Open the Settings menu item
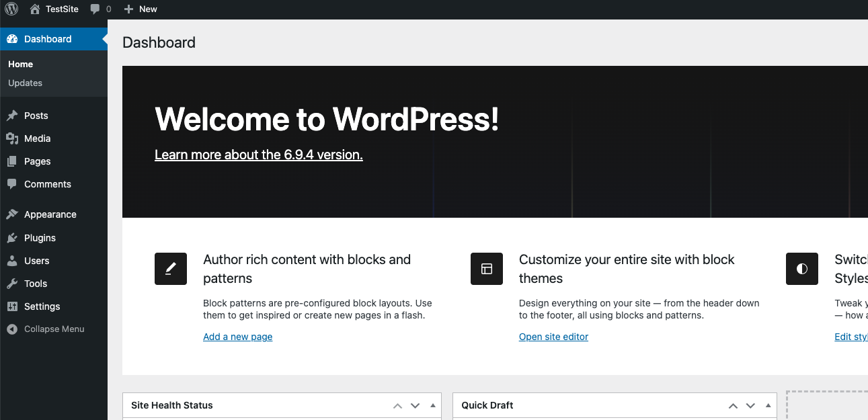This screenshot has height=420, width=868. pyautogui.click(x=42, y=306)
